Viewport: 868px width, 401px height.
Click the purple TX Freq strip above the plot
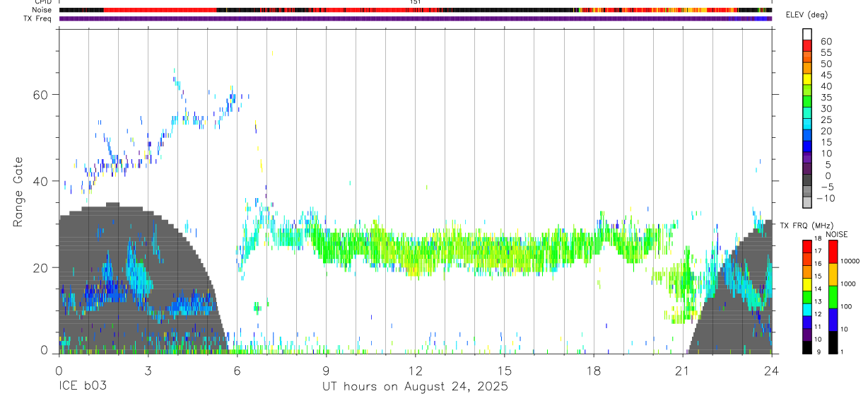(x=416, y=18)
